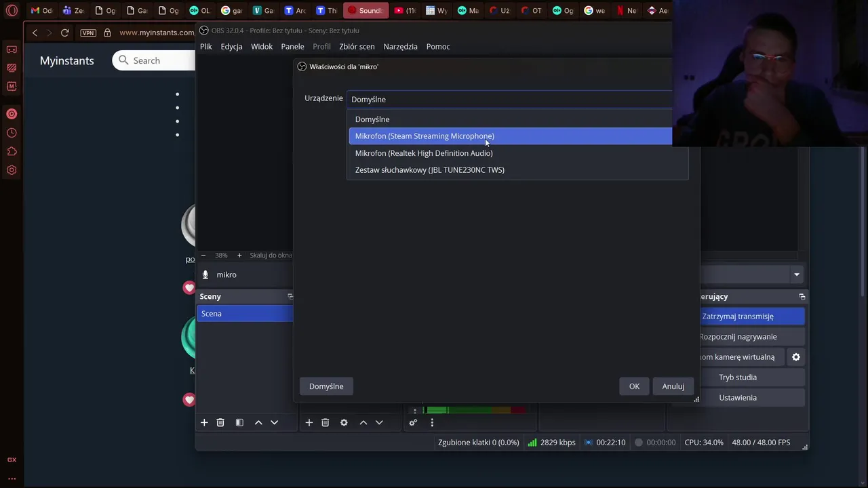Open virtual camera settings gear
The image size is (868, 488).
796,357
